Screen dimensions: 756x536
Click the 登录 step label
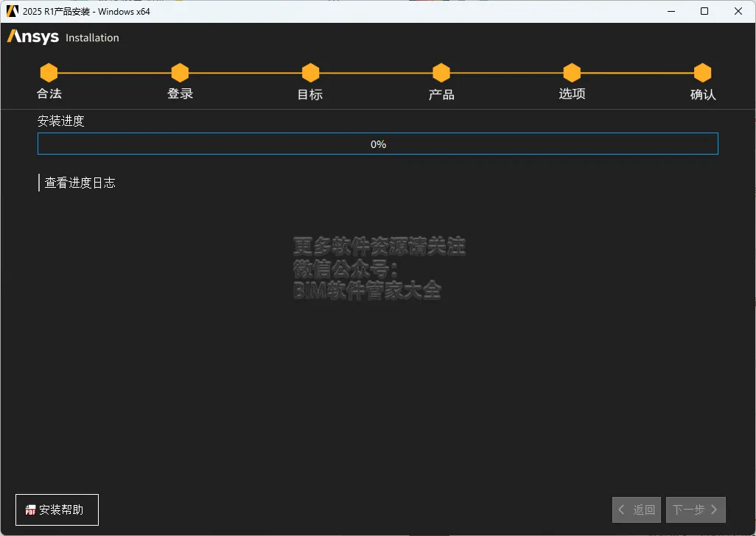(180, 94)
